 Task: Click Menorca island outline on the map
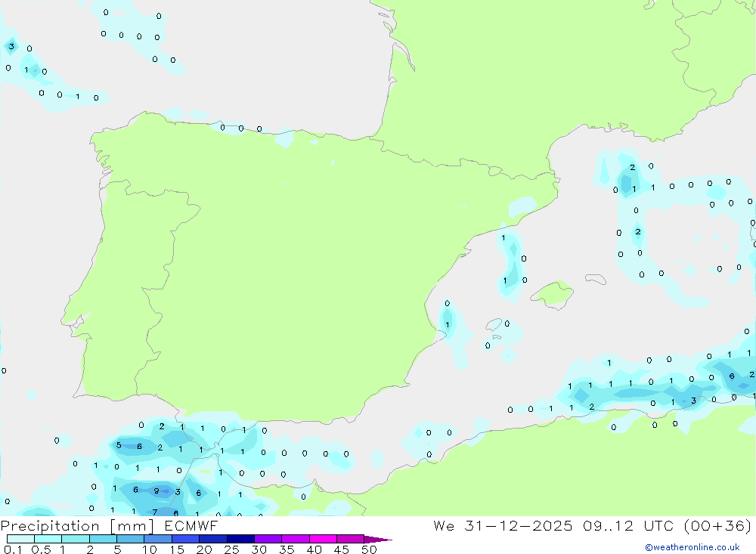click(596, 279)
